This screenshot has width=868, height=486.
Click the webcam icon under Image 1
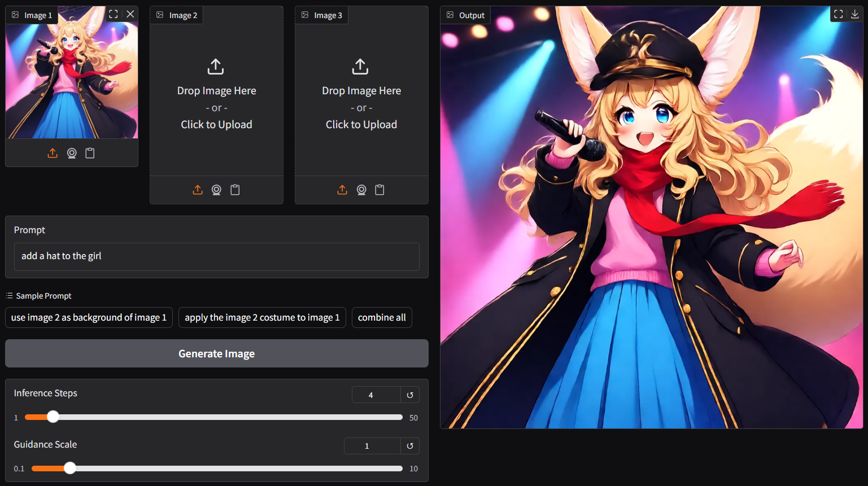pyautogui.click(x=72, y=153)
